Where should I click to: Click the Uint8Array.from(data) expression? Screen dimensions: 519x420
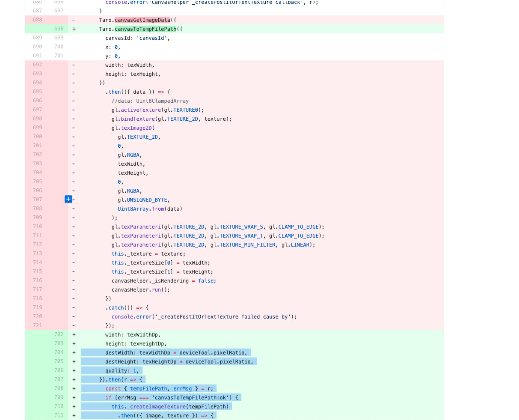coord(150,209)
